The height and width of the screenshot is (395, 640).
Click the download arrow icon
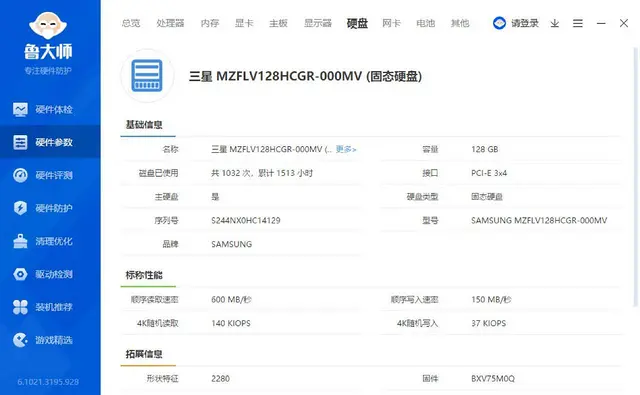point(554,23)
